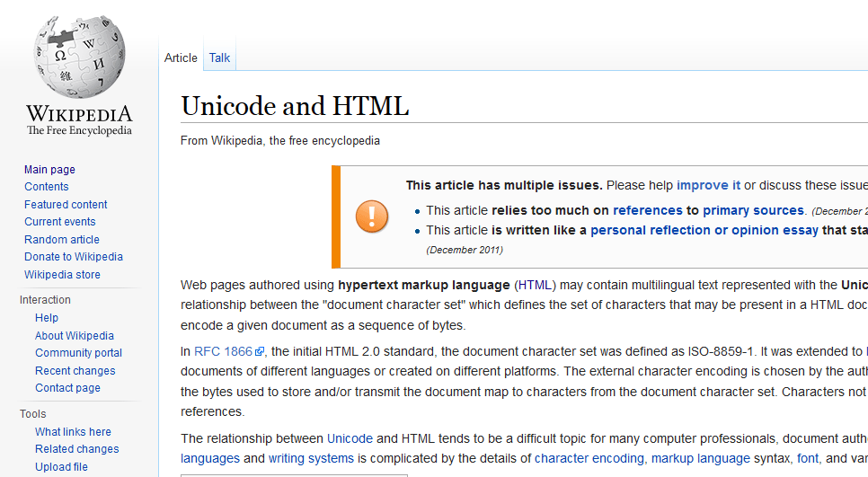Click the 'Tools' sidebar heading
Viewport: 868px width, 477px height.
tap(32, 413)
